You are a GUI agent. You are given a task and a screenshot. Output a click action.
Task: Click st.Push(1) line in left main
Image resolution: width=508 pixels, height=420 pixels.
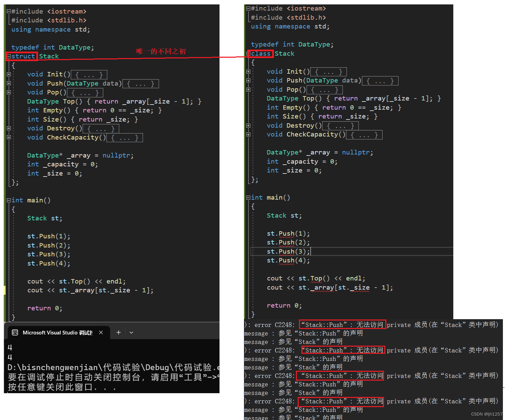49,236
